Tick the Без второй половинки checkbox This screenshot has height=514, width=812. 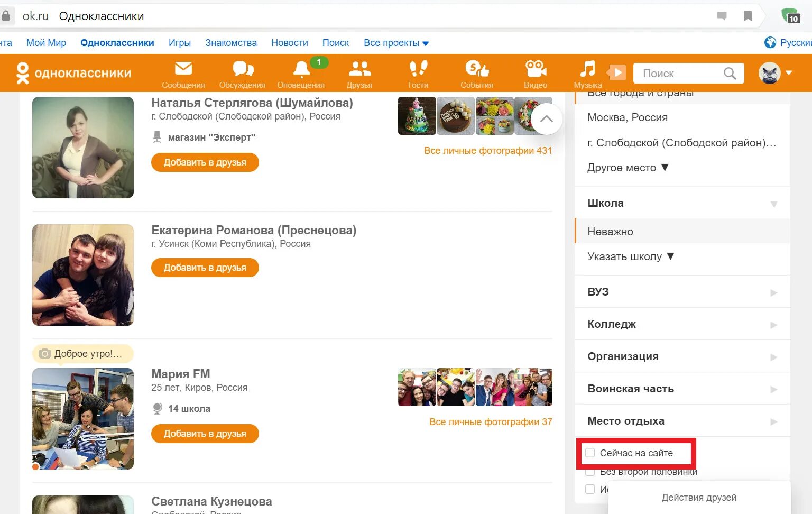point(590,472)
